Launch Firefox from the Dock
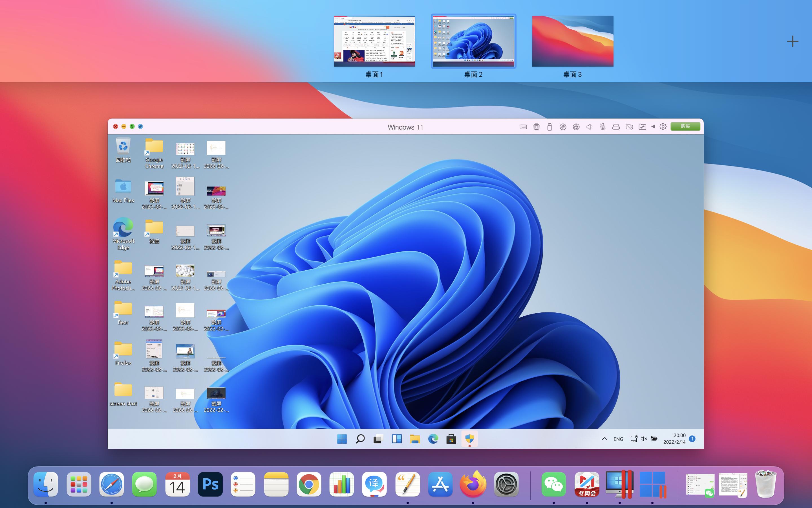This screenshot has height=508, width=812. [473, 484]
